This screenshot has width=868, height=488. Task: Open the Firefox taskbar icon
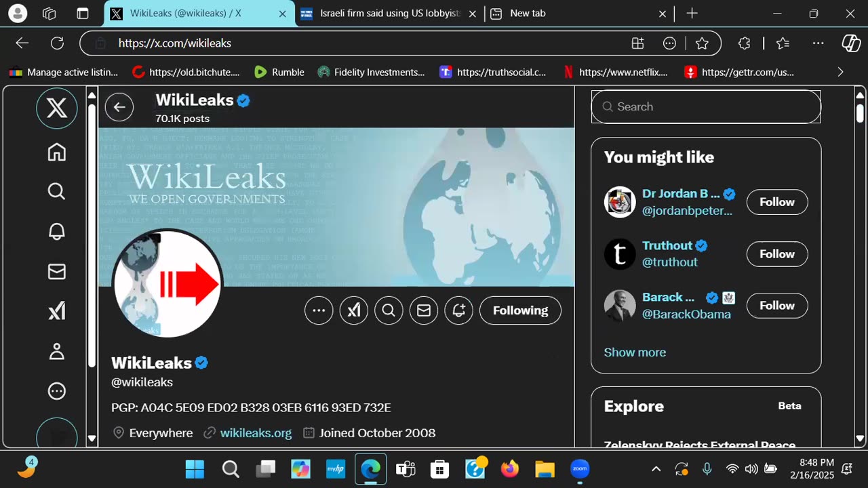tap(509, 469)
